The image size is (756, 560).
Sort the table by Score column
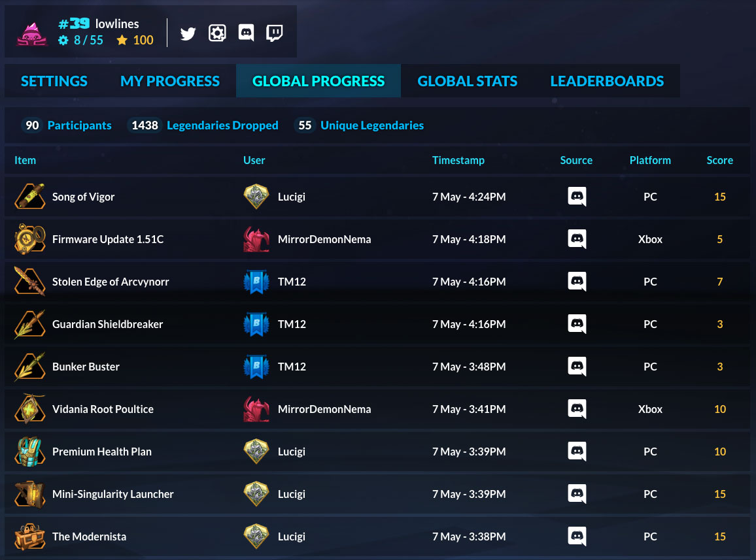pyautogui.click(x=719, y=160)
